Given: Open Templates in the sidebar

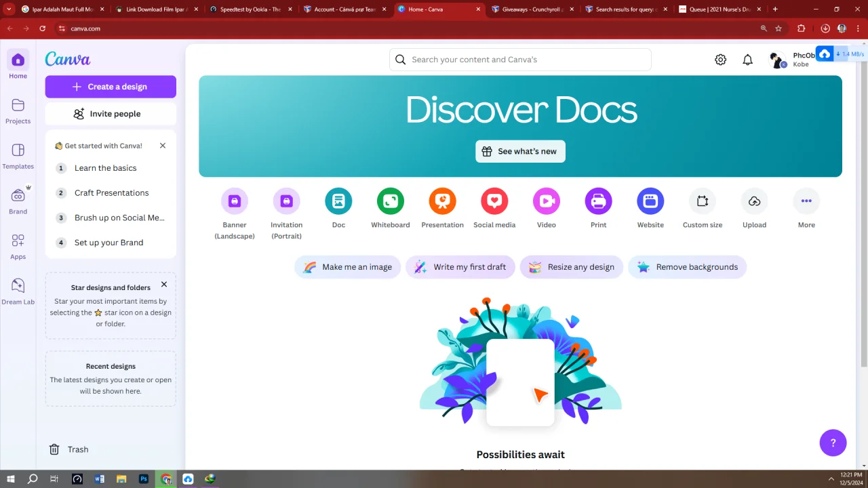Looking at the screenshot, I should pos(18,150).
